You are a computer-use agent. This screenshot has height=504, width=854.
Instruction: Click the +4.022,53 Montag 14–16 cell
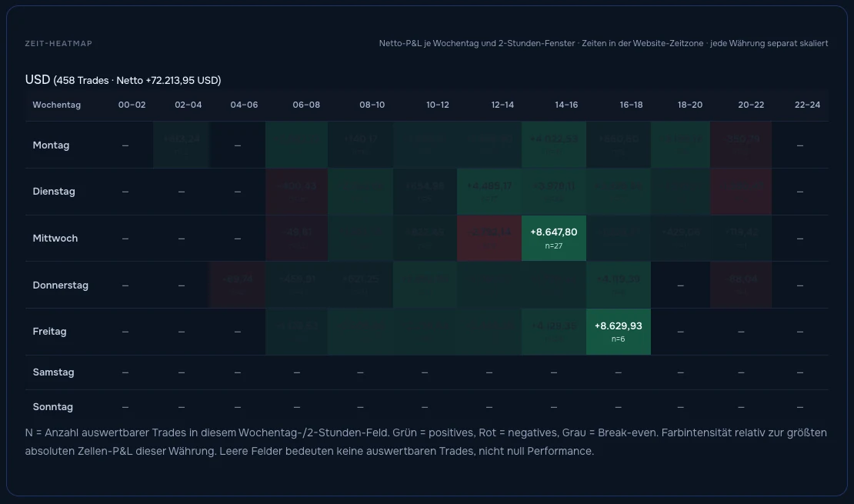pyautogui.click(x=553, y=145)
